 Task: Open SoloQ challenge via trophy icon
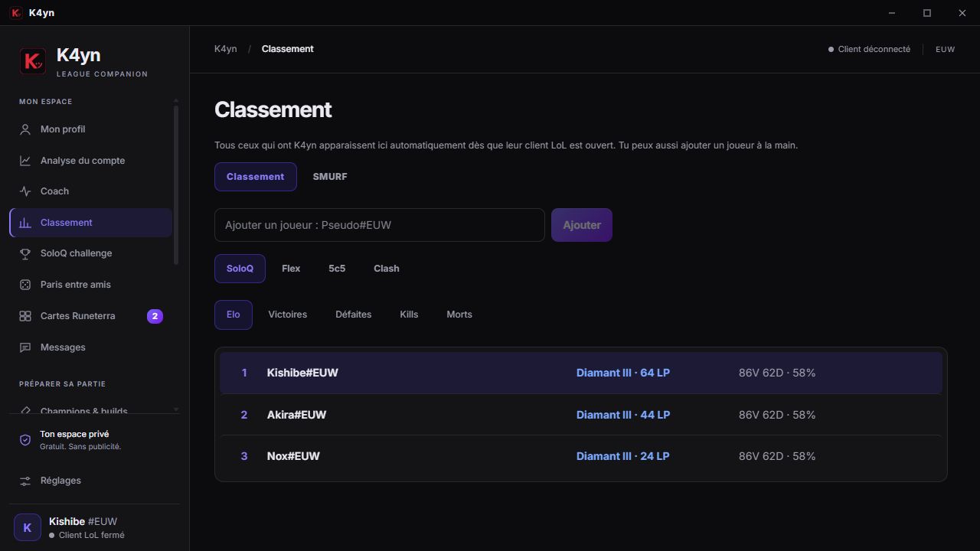coord(25,253)
